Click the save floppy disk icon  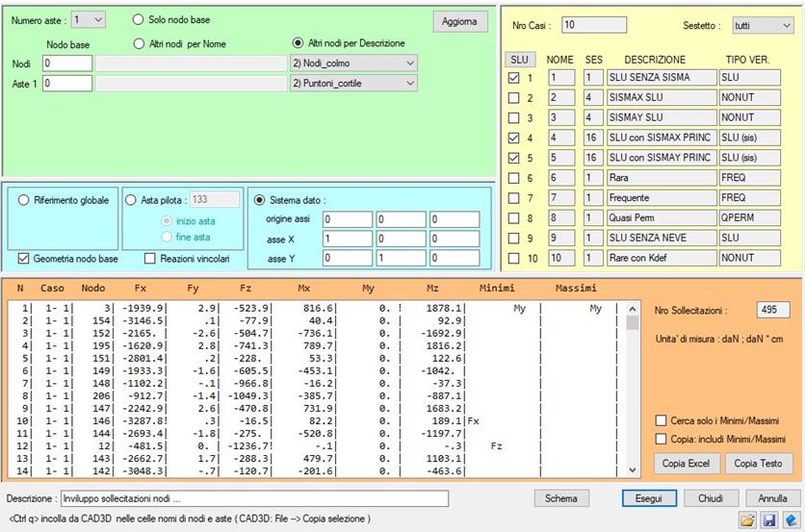pyautogui.click(x=768, y=519)
